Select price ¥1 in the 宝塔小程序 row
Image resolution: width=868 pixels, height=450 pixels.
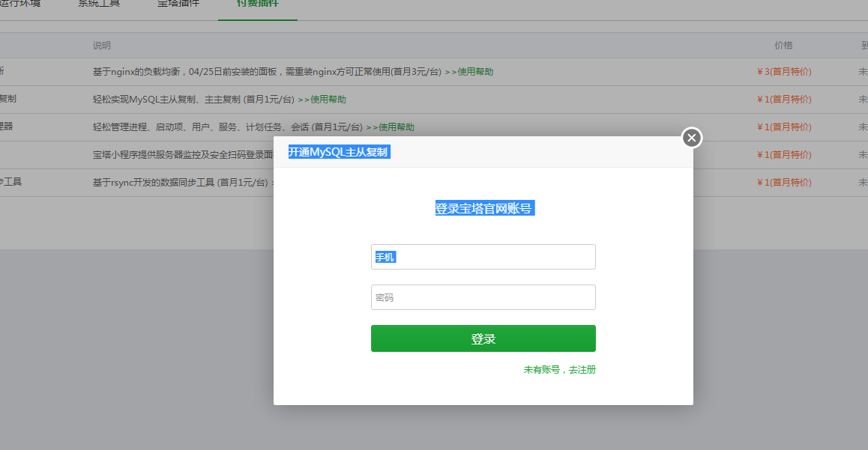click(784, 155)
